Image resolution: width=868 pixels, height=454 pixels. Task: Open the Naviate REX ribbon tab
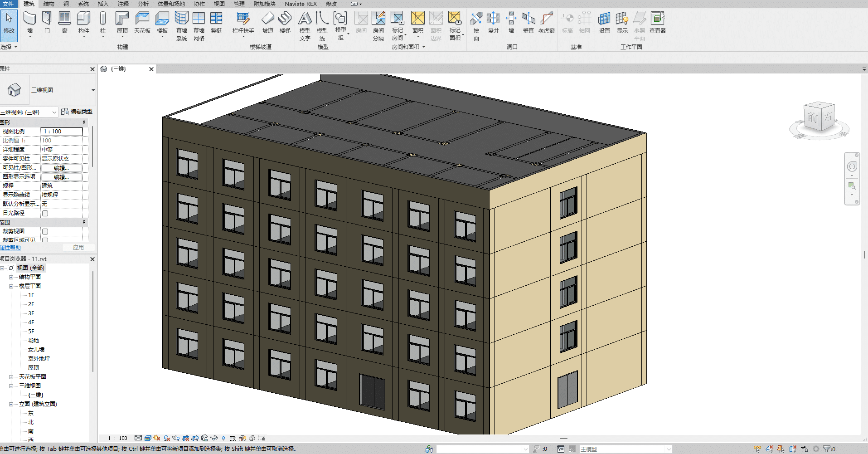click(301, 4)
